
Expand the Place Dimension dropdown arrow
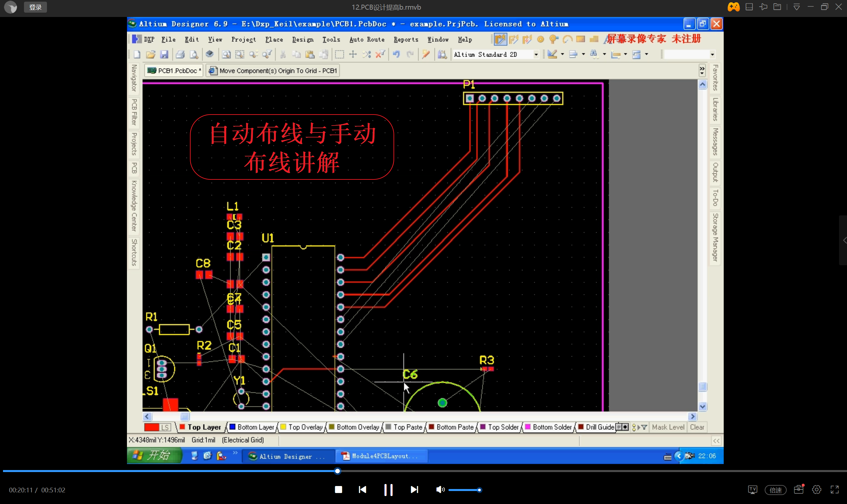coord(625,54)
